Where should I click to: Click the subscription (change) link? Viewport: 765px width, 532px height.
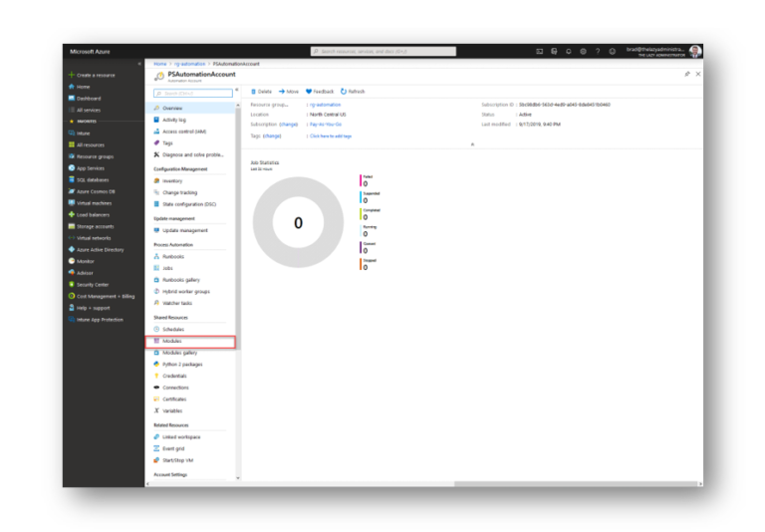click(x=289, y=125)
